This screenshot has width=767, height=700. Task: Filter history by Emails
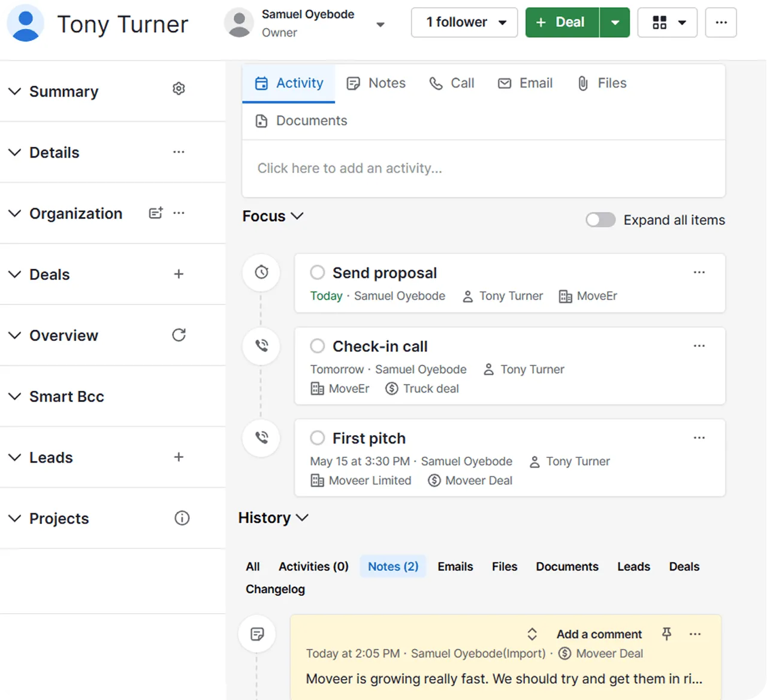[455, 566]
